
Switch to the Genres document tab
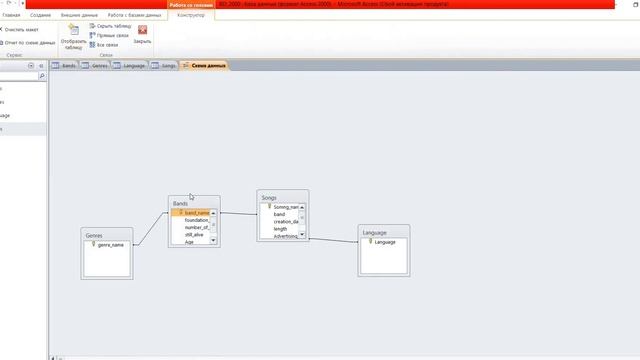click(95, 65)
